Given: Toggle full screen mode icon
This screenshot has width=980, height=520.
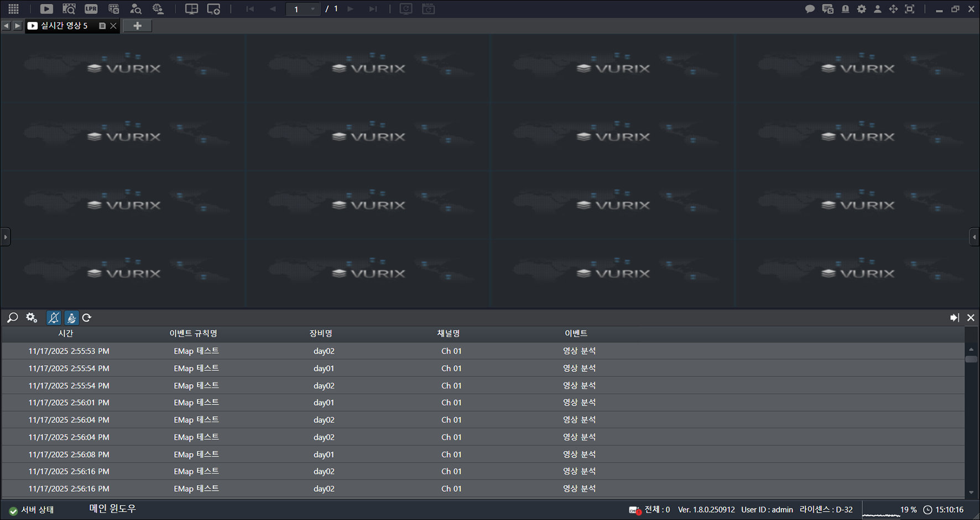Looking at the screenshot, I should [910, 9].
